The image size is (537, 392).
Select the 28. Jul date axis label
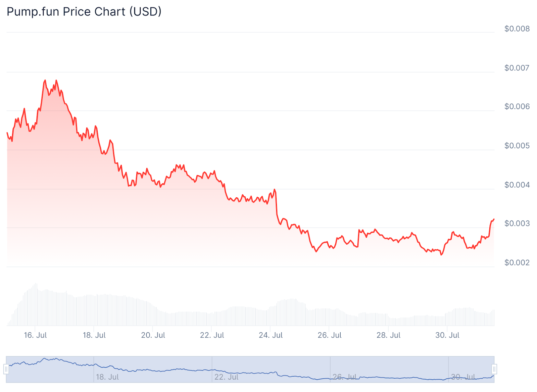point(389,335)
